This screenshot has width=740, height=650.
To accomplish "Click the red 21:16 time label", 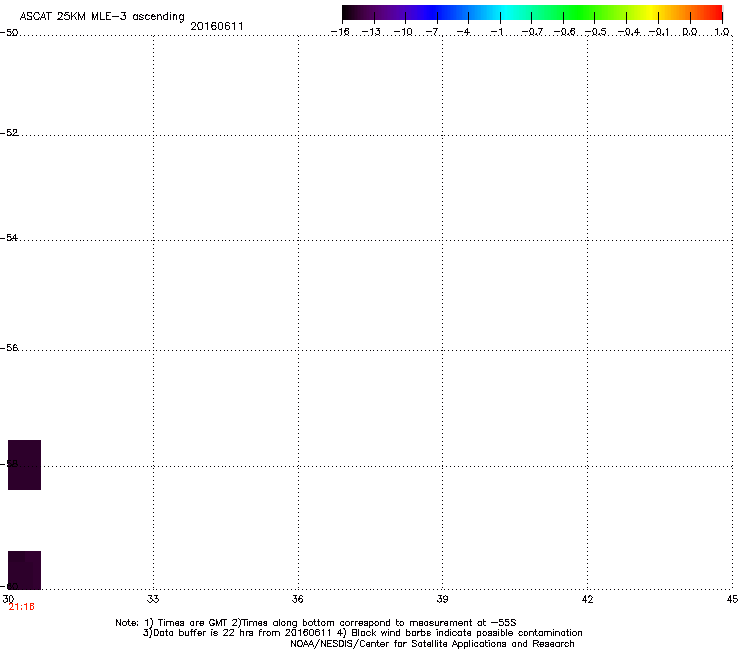I will [21, 607].
